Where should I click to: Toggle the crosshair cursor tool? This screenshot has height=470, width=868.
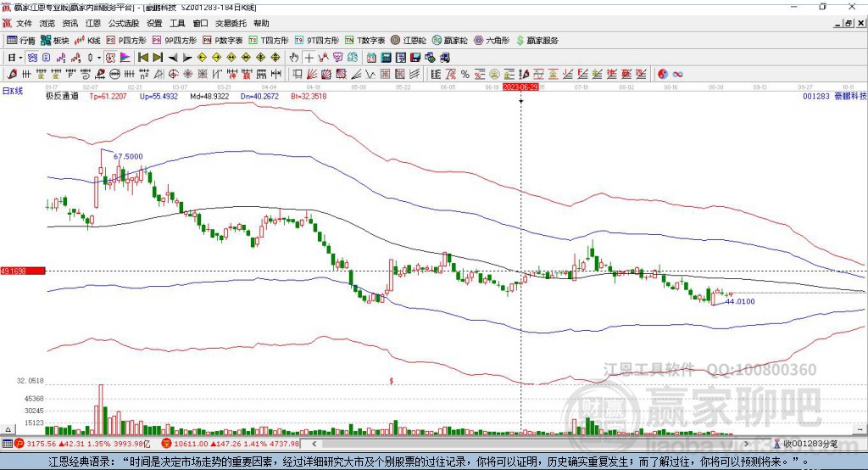309,58
